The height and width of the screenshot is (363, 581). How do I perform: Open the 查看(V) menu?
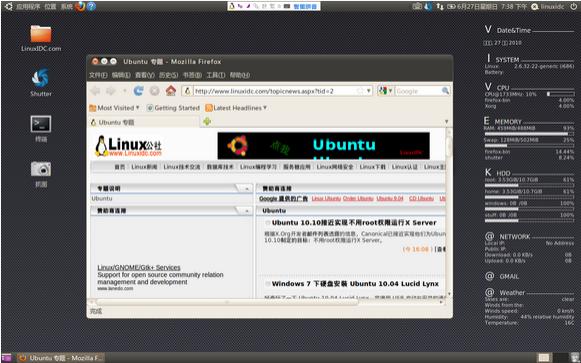[x=145, y=75]
